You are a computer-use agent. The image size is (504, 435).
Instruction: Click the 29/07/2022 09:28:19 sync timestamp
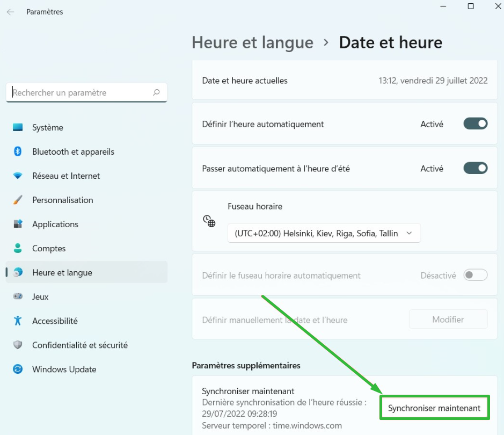coord(239,414)
